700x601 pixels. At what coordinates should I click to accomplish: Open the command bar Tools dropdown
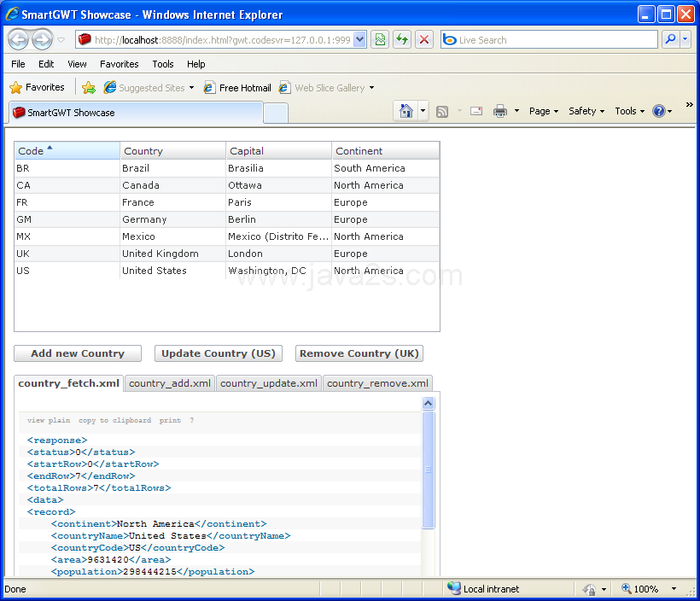(629, 111)
